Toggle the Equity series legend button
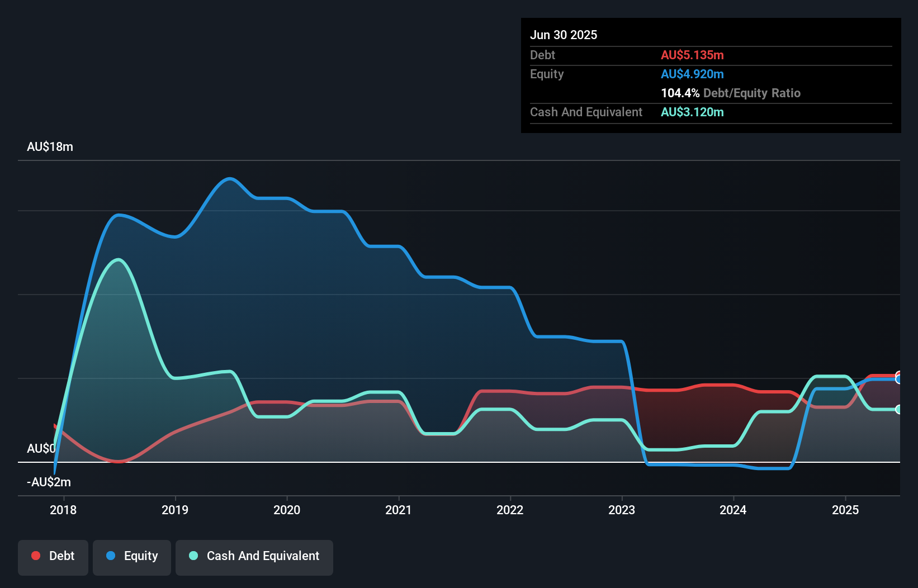This screenshot has width=918, height=588. point(132,557)
